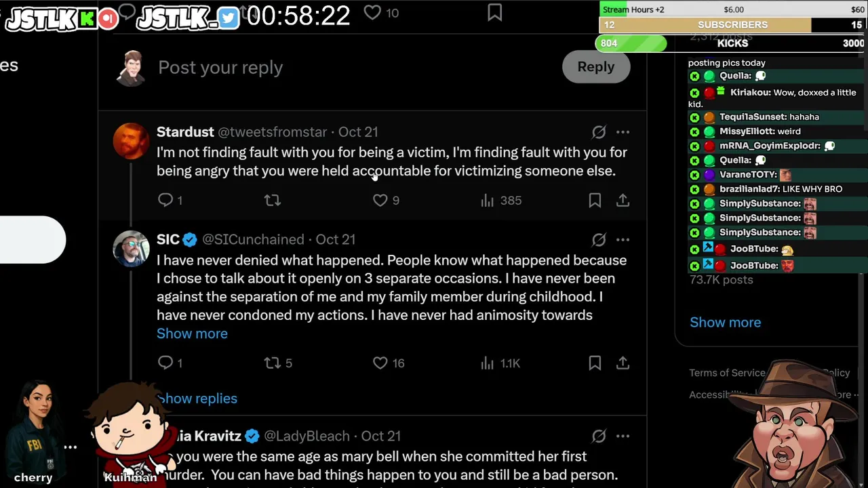Open more options on Stardust's tweet

623,132
